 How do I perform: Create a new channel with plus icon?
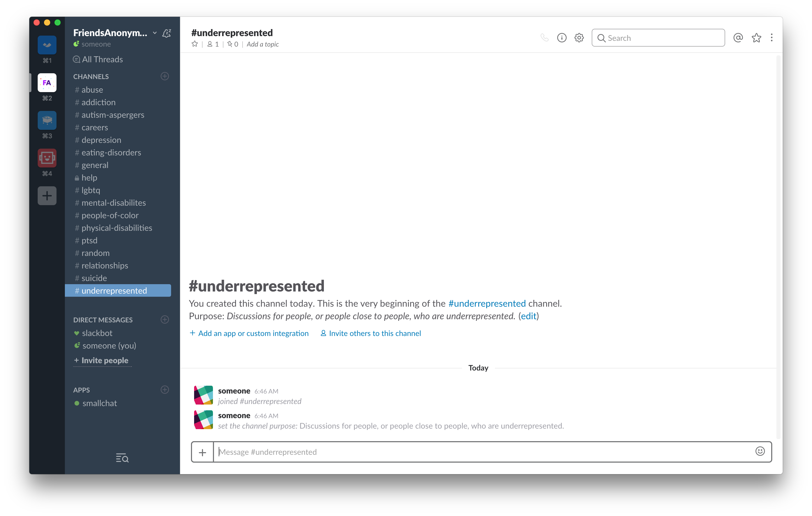(x=165, y=76)
